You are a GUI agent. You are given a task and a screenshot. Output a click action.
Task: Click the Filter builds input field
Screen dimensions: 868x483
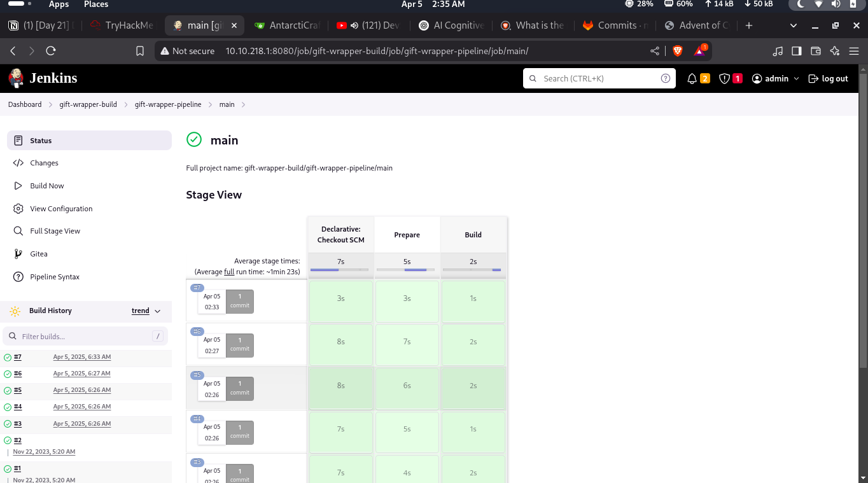tap(83, 337)
